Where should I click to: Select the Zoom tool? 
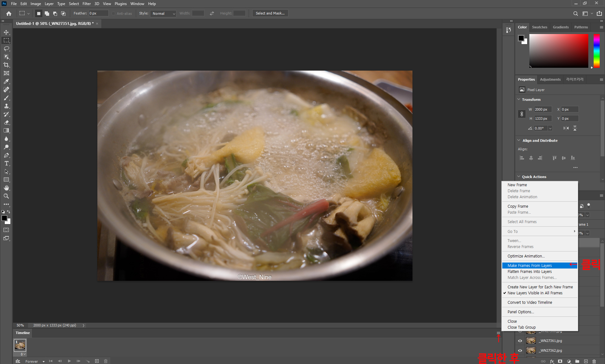6,196
